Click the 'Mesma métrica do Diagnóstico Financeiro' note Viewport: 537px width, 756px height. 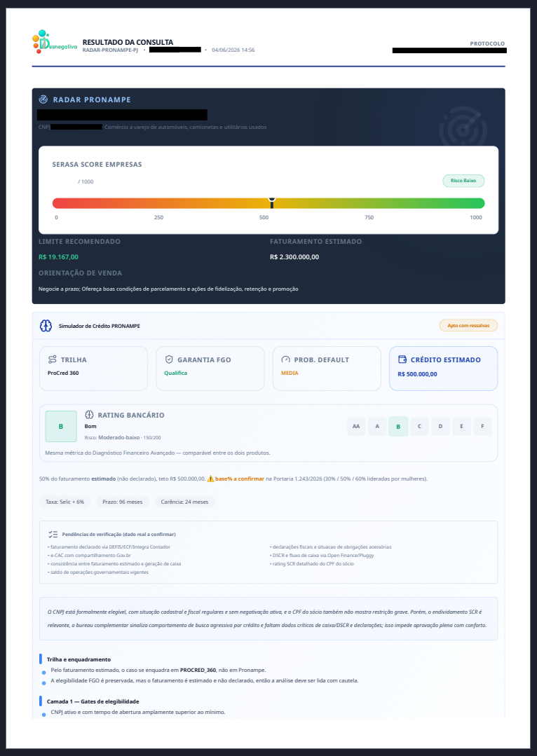coord(157,453)
